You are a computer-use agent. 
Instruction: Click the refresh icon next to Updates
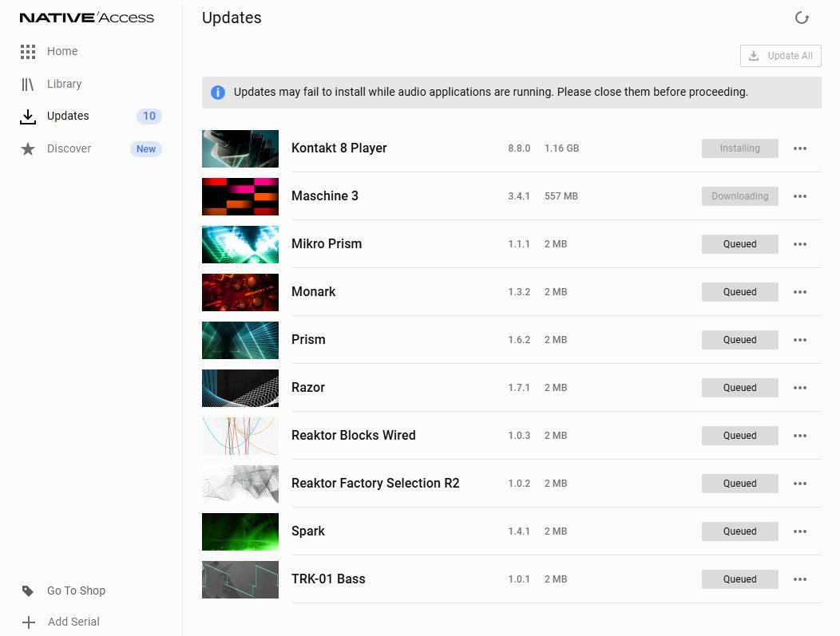[x=802, y=18]
